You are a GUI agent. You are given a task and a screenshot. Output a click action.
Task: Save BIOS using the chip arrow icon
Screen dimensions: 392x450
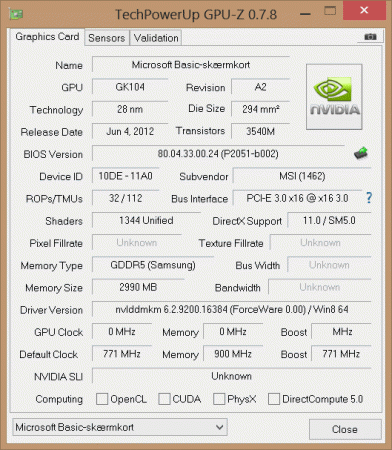[361, 153]
